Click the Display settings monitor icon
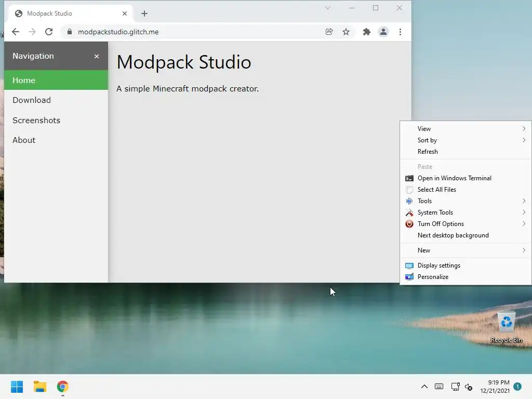Viewport: 532px width, 399px height. click(x=409, y=265)
